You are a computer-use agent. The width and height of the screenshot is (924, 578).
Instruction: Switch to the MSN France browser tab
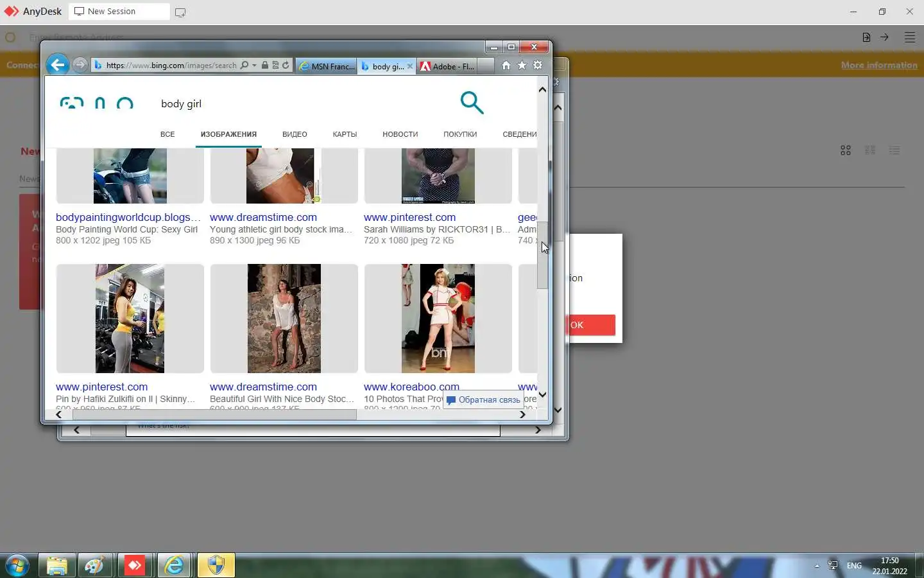[x=327, y=66]
